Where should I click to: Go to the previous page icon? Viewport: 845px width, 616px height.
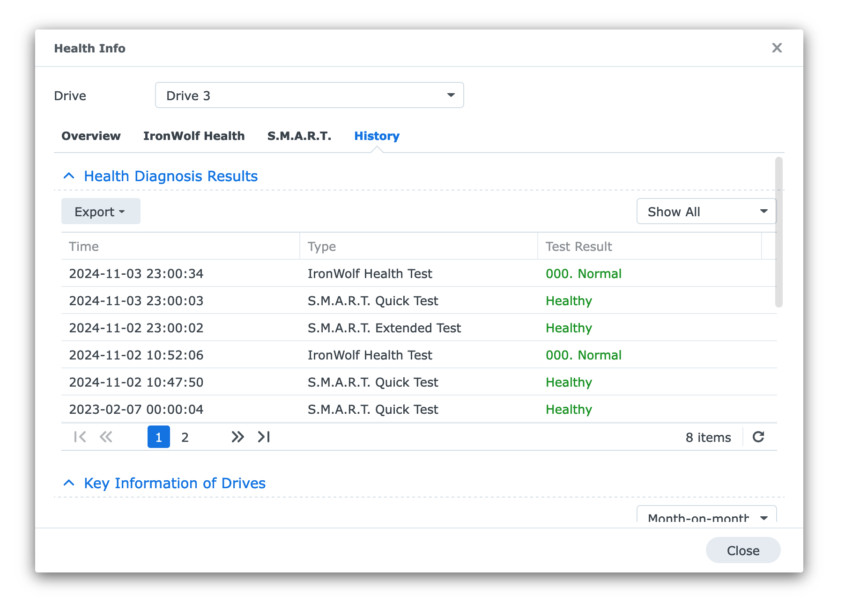pyautogui.click(x=106, y=437)
